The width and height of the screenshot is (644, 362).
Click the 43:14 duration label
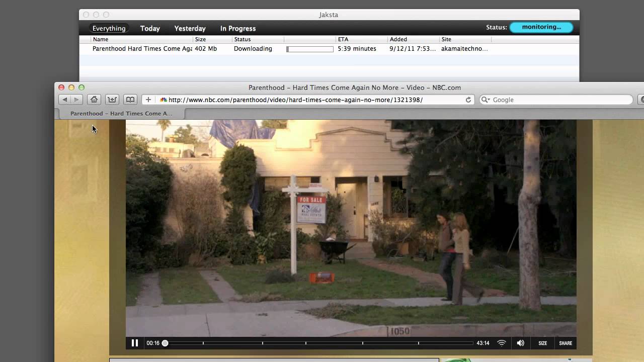coord(483,343)
